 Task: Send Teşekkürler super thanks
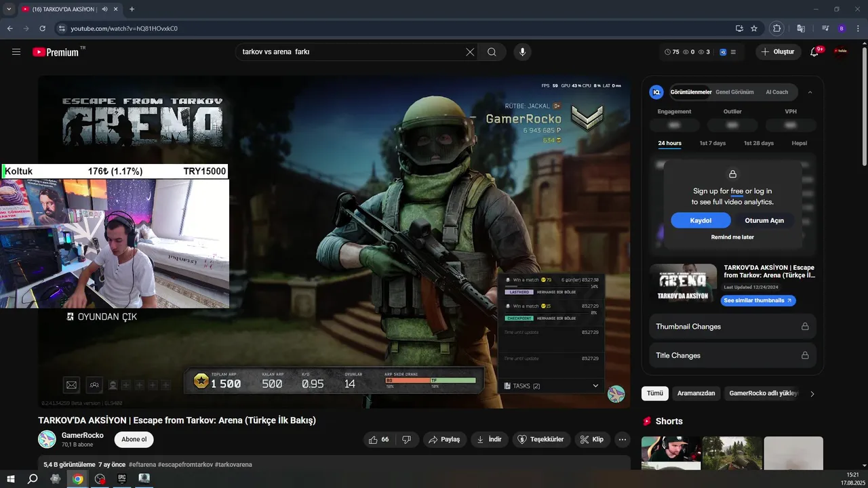point(541,439)
